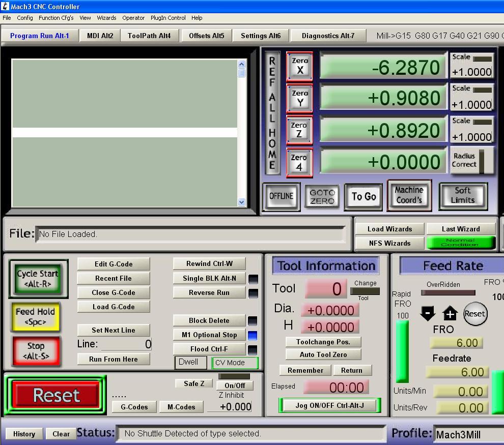504x445 pixels.
Task: Toggle Single BLK Alt-N mode
Action: tap(209, 278)
